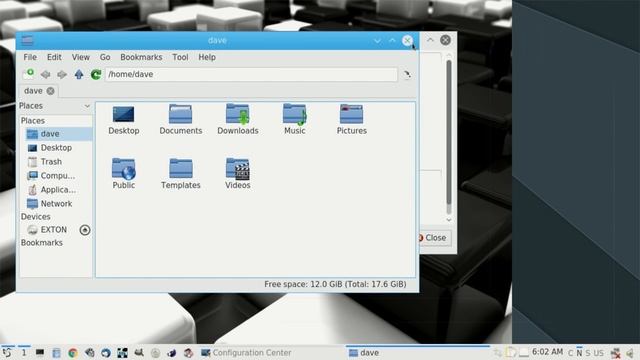
Task: Go up to parent folder
Action: click(79, 74)
